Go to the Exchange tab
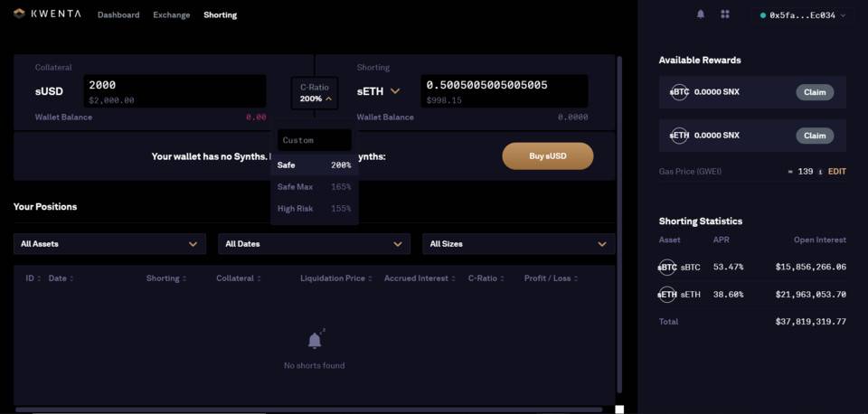The height and width of the screenshot is (414, 868). (172, 15)
